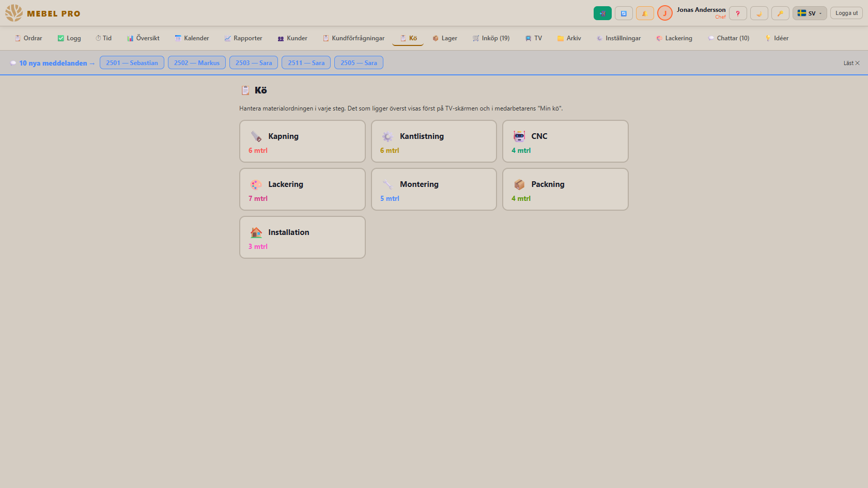Click the Chef role label

[x=720, y=17]
